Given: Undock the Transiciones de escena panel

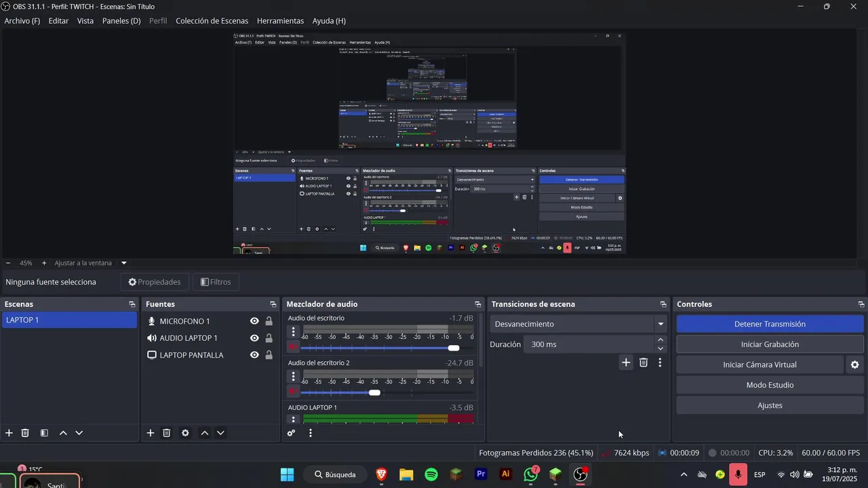Looking at the screenshot, I should (663, 304).
